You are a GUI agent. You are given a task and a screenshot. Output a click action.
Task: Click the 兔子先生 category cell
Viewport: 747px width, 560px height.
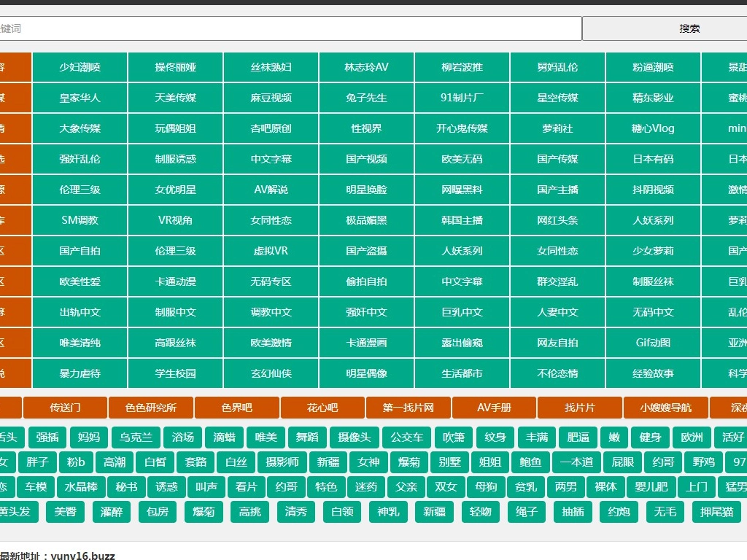pyautogui.click(x=367, y=98)
